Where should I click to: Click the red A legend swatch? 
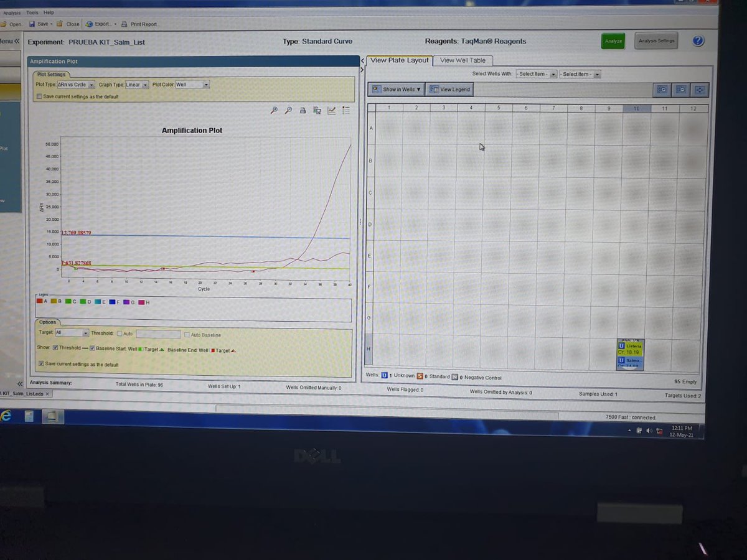pyautogui.click(x=39, y=302)
